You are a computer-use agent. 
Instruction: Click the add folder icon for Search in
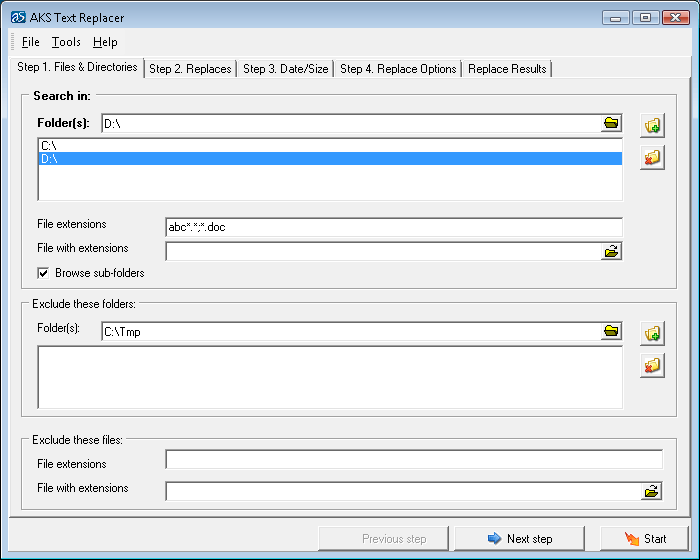pos(652,125)
